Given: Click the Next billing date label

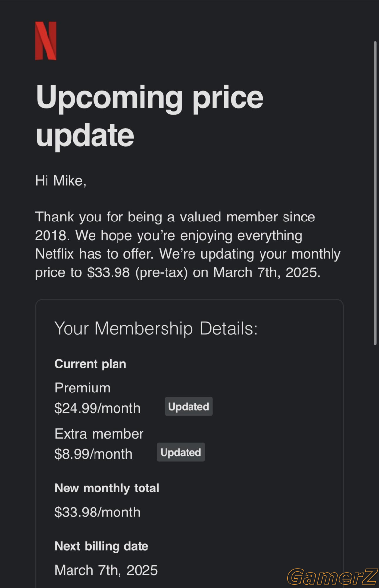Looking at the screenshot, I should (x=101, y=546).
